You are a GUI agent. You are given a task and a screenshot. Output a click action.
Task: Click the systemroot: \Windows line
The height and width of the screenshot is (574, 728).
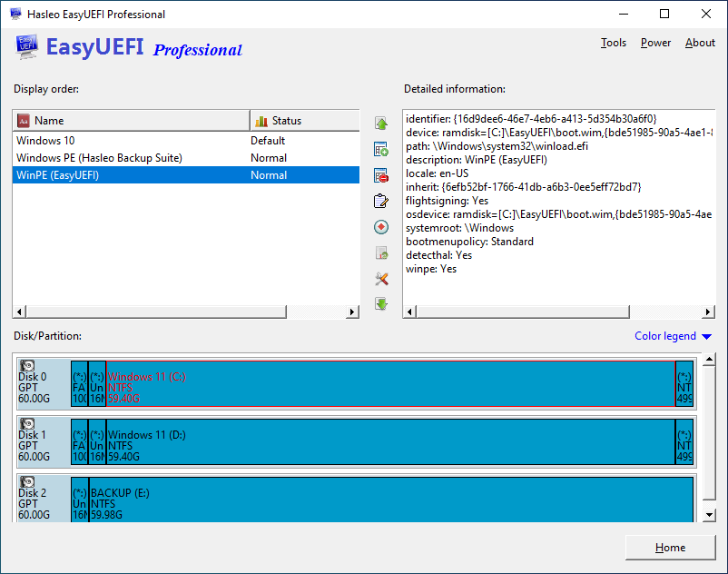pyautogui.click(x=459, y=228)
